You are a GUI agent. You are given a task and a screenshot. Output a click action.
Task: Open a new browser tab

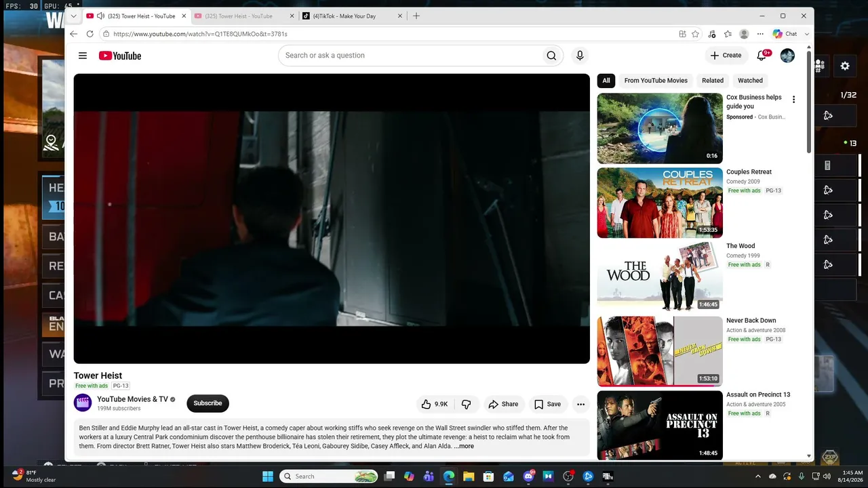(416, 16)
